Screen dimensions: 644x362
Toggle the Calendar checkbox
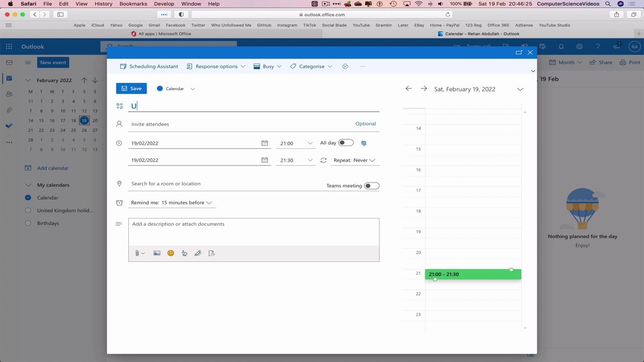click(x=28, y=198)
